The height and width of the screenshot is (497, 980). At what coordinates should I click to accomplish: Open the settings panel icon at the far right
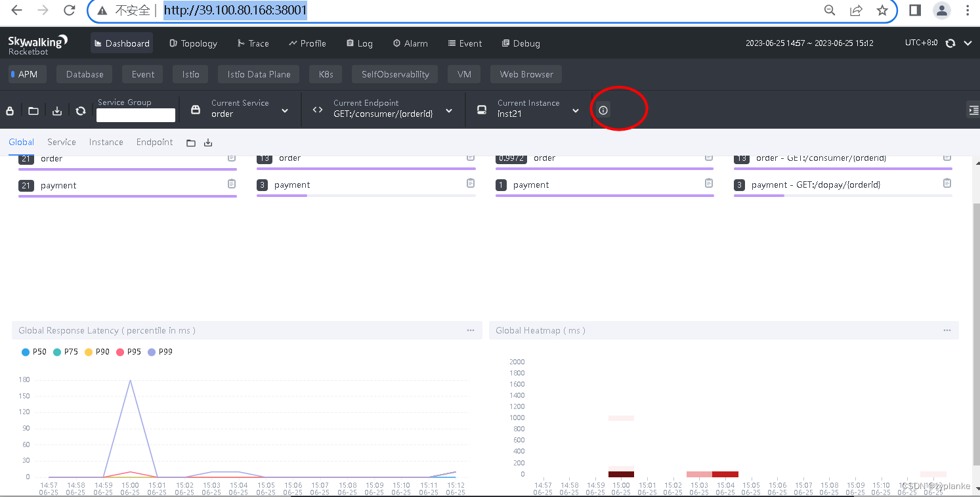[973, 110]
